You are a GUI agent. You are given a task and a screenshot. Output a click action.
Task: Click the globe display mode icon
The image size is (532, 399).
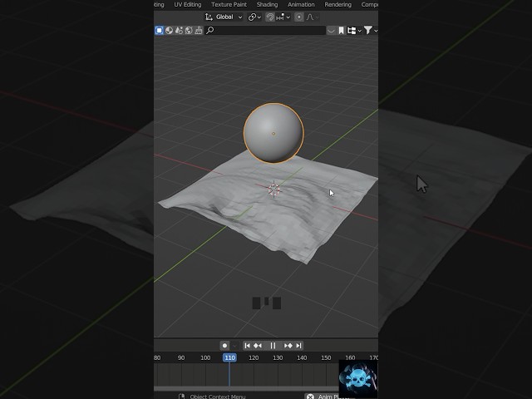click(x=189, y=31)
